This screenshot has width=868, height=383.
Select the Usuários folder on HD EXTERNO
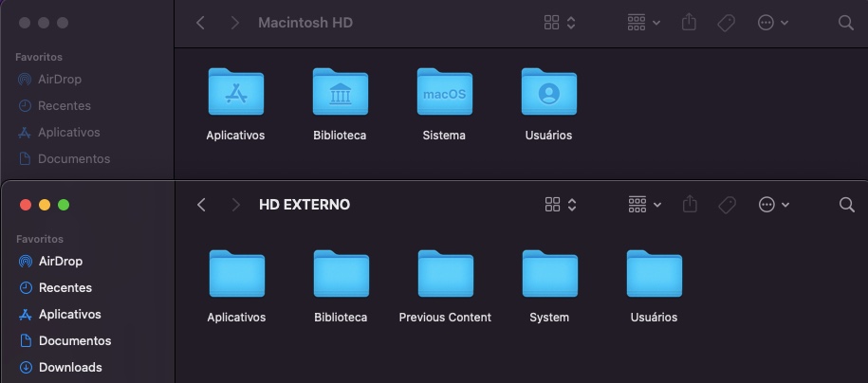(x=654, y=275)
